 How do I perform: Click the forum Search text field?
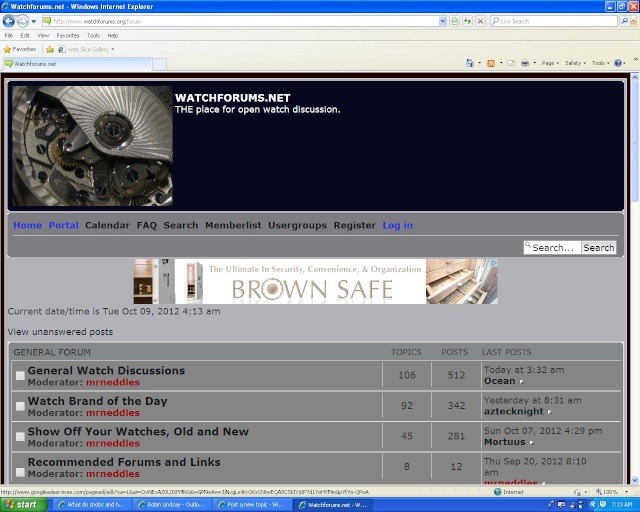(552, 247)
